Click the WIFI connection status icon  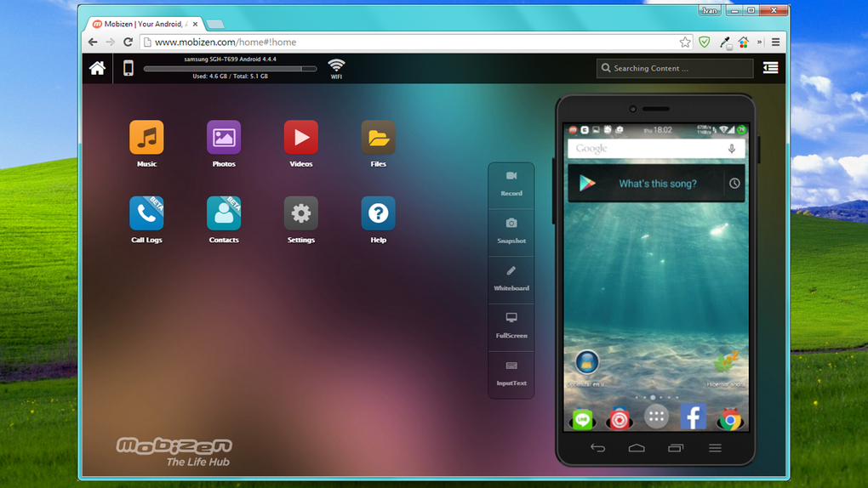pos(336,69)
